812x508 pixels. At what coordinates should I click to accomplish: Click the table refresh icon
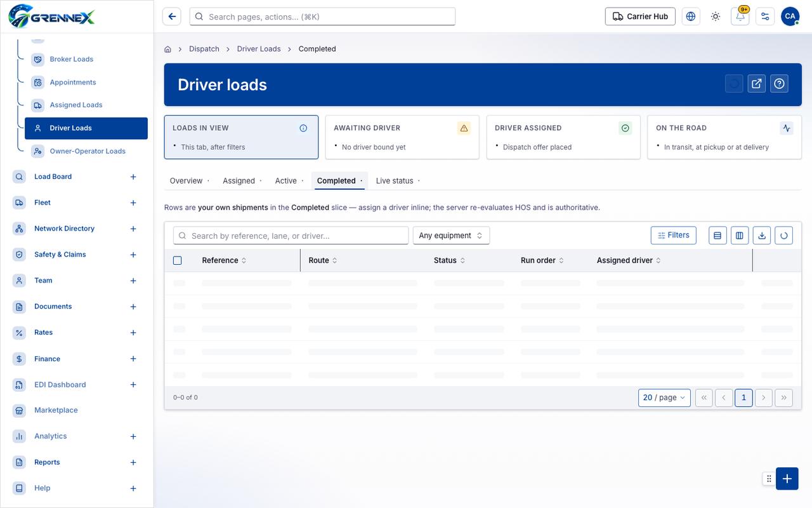(x=784, y=236)
